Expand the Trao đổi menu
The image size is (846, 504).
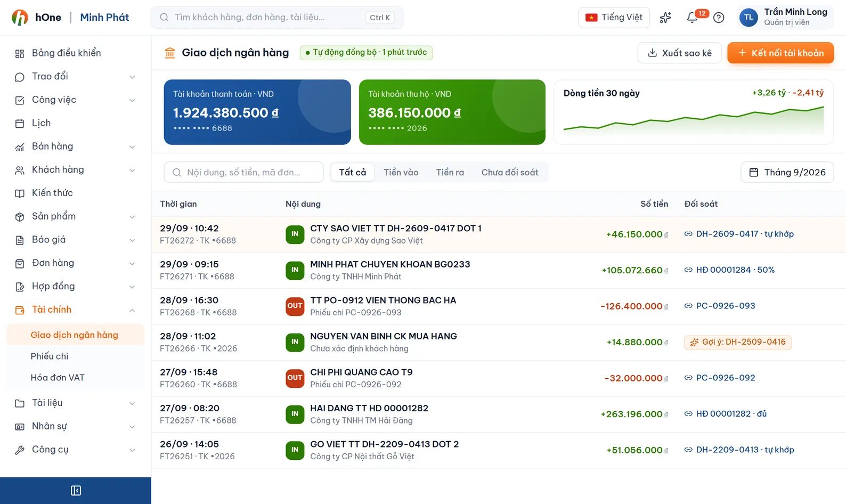tap(76, 77)
